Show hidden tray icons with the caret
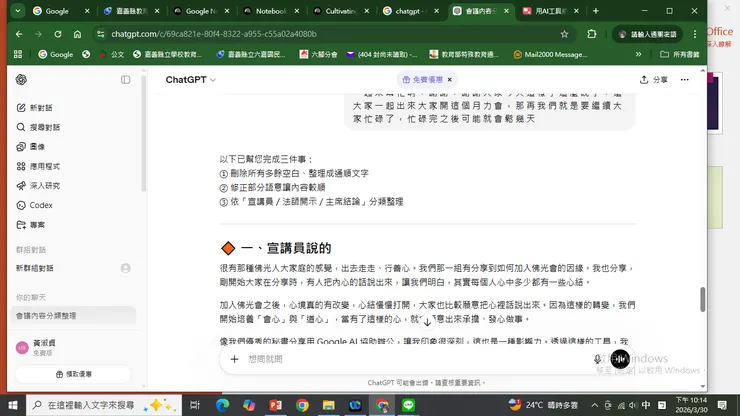 point(594,405)
